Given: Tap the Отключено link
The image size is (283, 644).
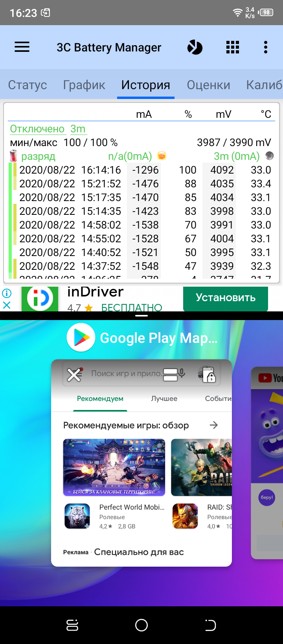Looking at the screenshot, I should coord(37,129).
